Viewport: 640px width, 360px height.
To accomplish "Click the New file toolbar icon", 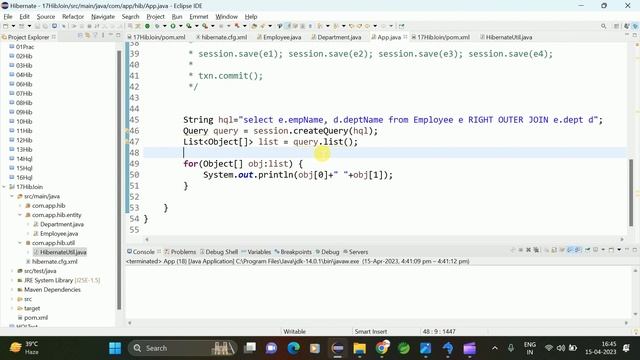I will point(6,26).
